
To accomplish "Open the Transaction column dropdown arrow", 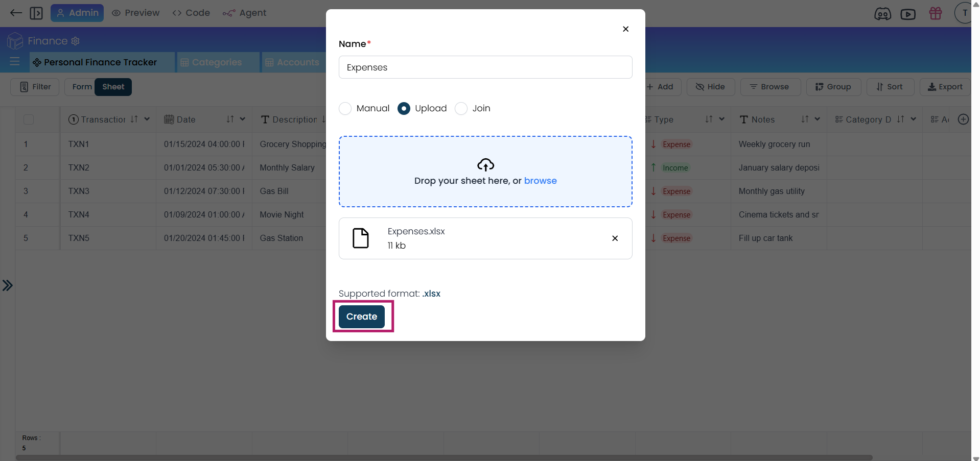I will coord(147,119).
